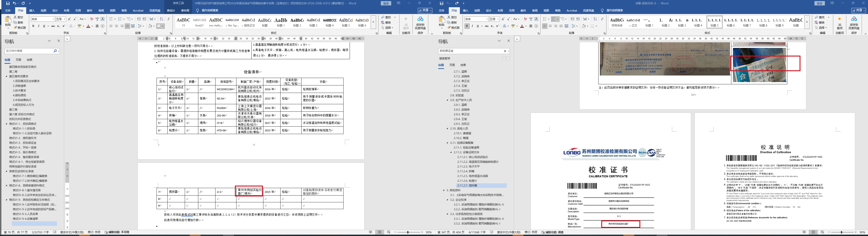
Task: Open 审阅 tab in 华联-投标文件-G window
Action: [x=535, y=10]
